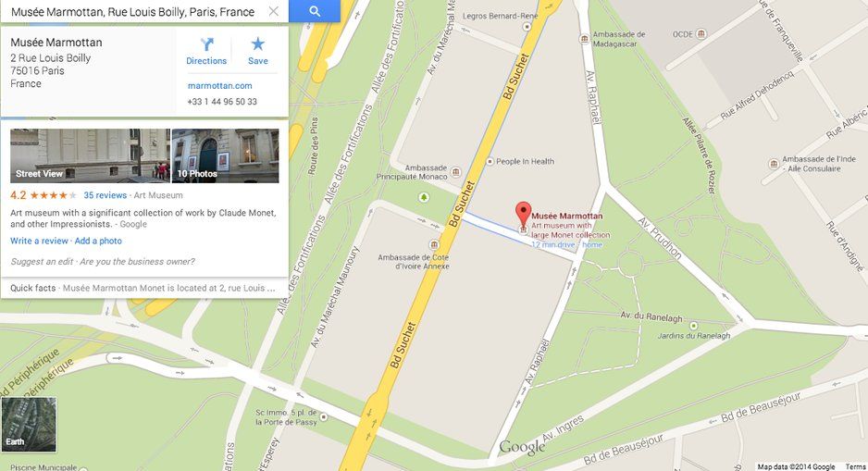
Task: Open the marmottan.com website link
Action: [x=219, y=86]
